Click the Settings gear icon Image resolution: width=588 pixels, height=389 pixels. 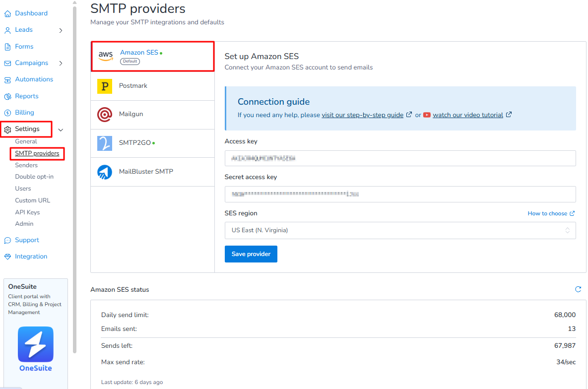pyautogui.click(x=7, y=130)
